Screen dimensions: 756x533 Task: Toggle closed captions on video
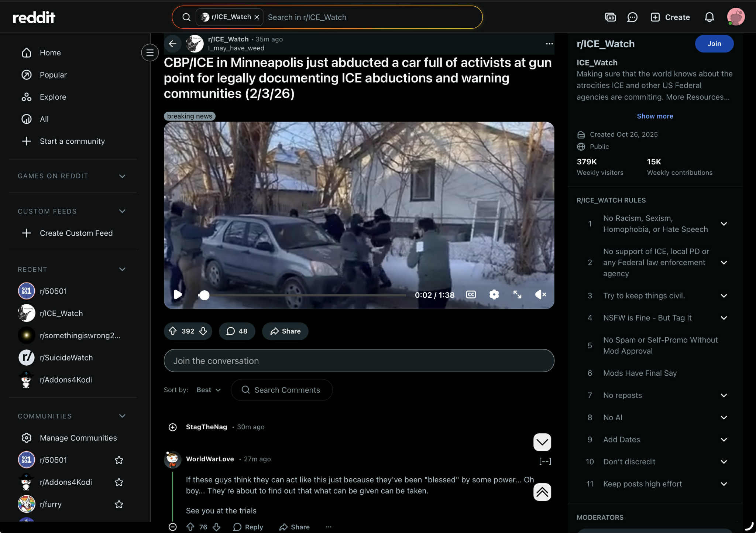[471, 294]
